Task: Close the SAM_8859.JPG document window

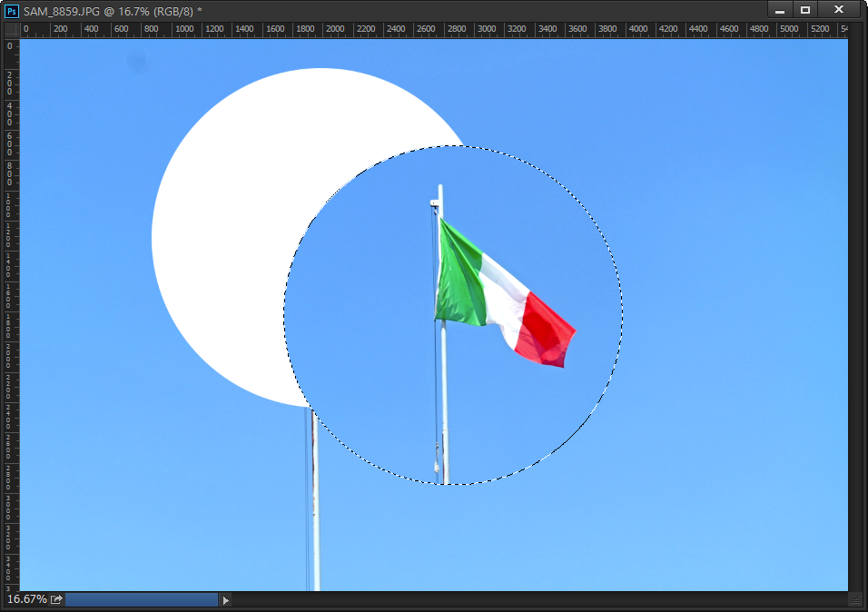Action: [x=841, y=10]
